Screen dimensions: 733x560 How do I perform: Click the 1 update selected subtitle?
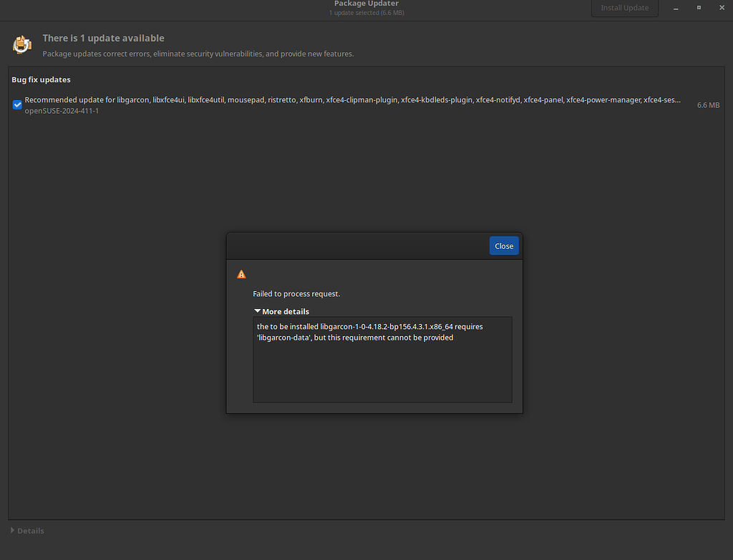(366, 12)
